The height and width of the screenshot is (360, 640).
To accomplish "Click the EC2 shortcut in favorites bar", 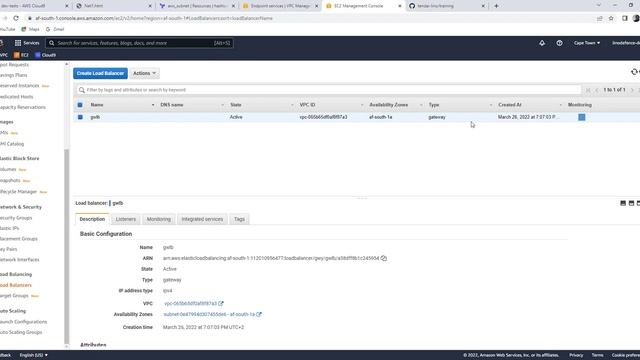I will (21, 55).
